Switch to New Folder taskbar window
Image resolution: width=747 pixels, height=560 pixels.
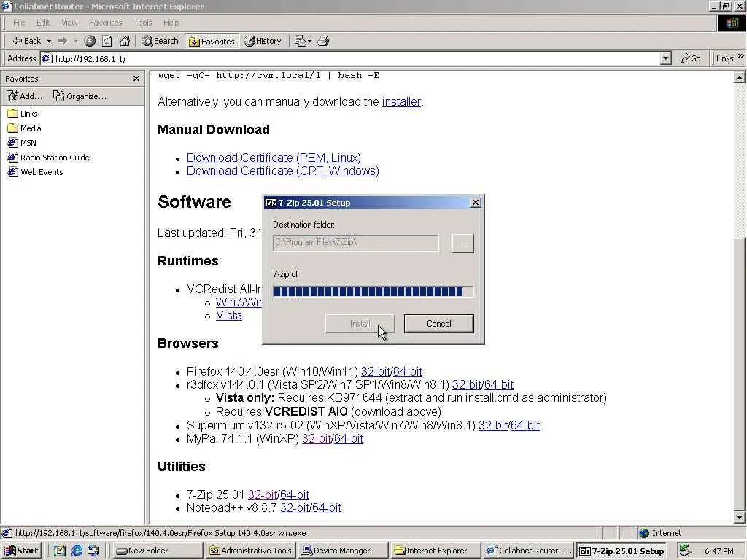coord(158,551)
